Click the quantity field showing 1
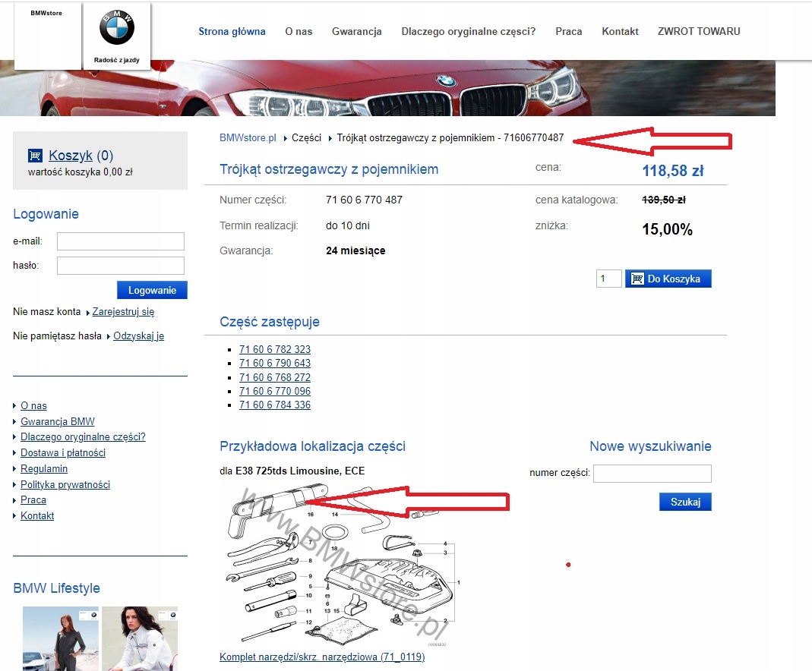Screen dimensions: 812x671 click(x=608, y=279)
